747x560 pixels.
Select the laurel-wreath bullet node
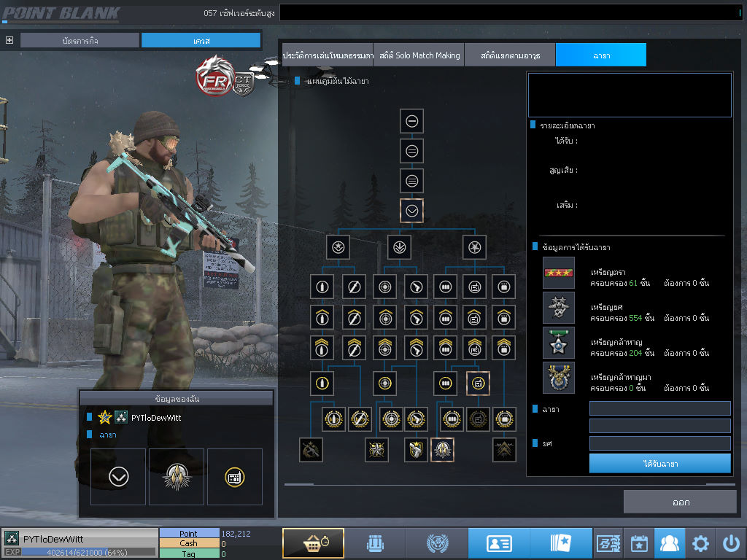[x=334, y=419]
